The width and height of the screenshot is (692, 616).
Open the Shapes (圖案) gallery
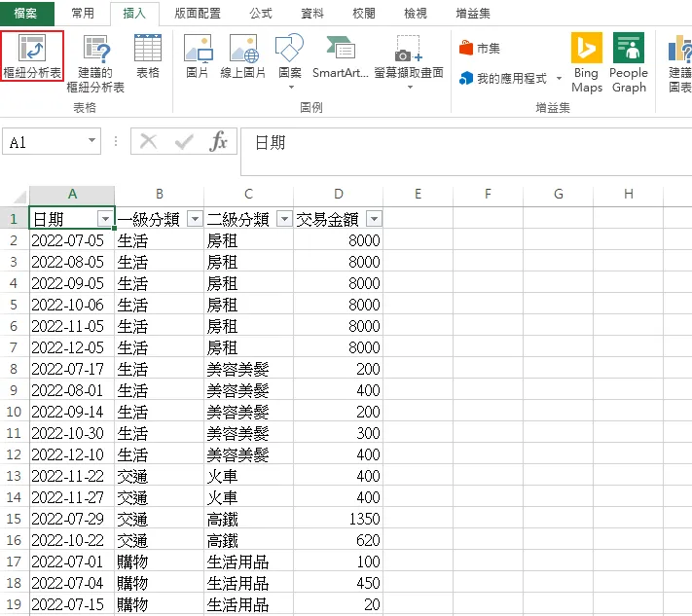point(290,60)
